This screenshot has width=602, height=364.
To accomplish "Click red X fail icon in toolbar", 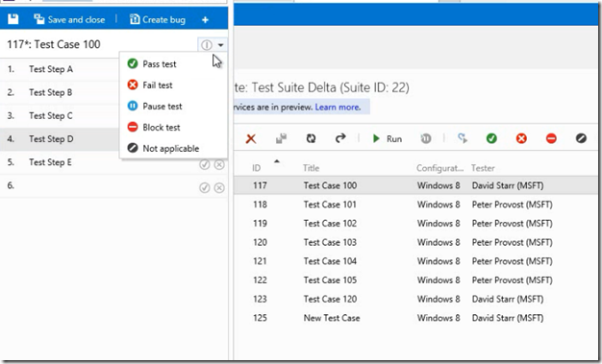I will [x=521, y=138].
